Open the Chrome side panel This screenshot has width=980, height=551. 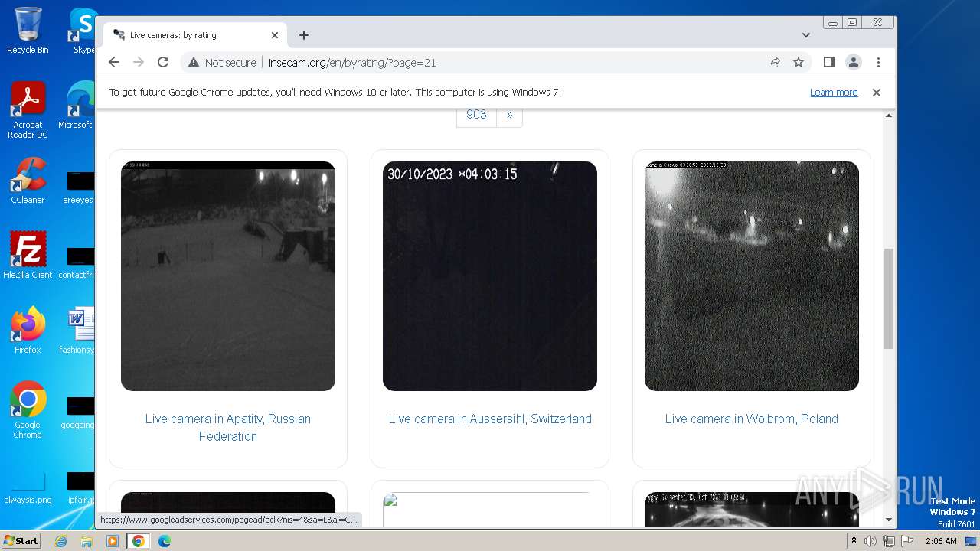pyautogui.click(x=828, y=62)
